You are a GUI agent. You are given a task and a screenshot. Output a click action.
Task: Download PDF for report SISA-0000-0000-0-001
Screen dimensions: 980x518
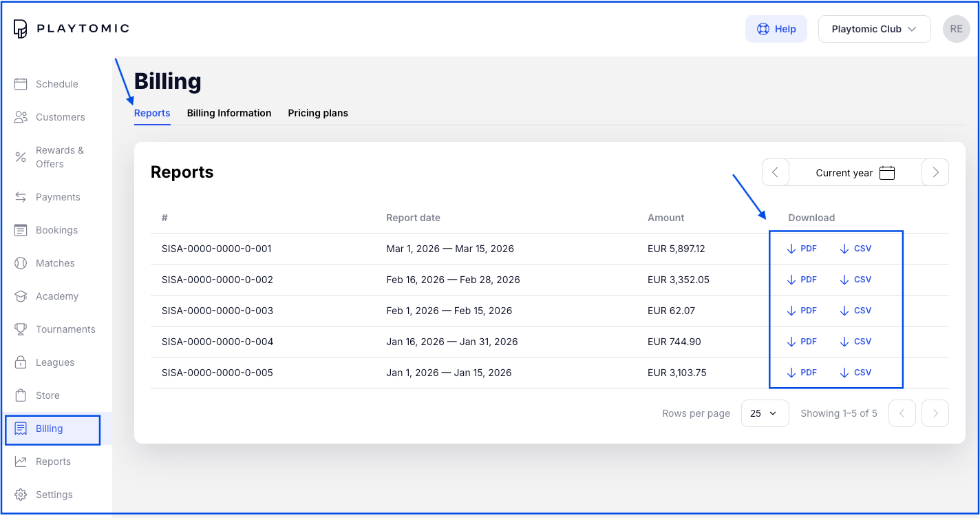pyautogui.click(x=802, y=249)
